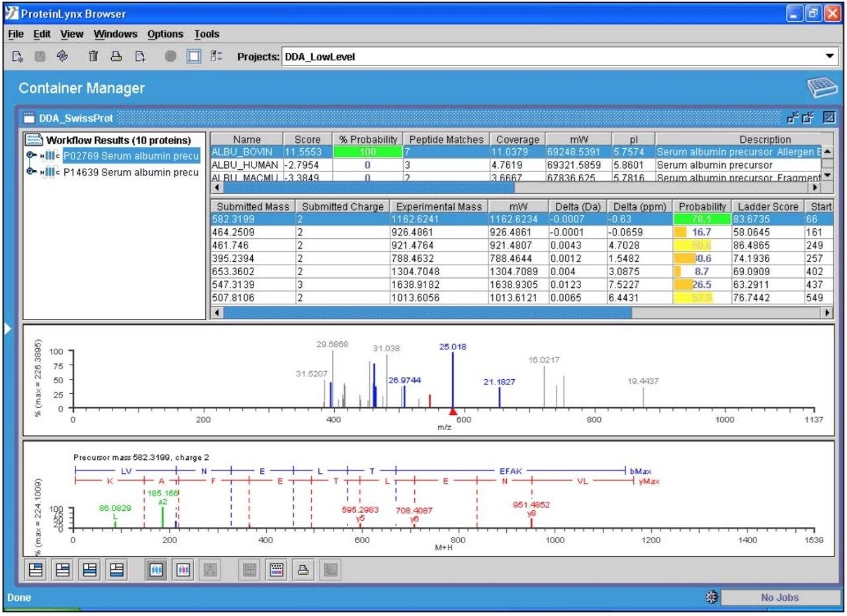Click the bottom toolbar printer icon
The image size is (847, 616).
pos(304,570)
